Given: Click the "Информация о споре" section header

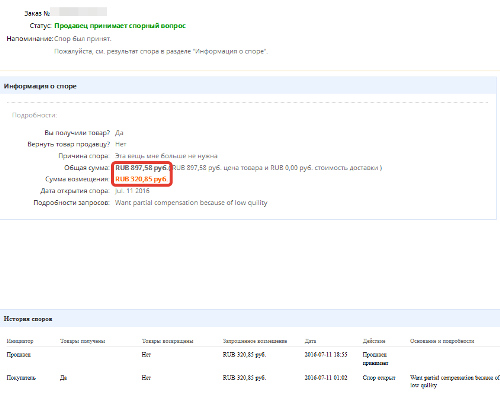Looking at the screenshot, I should 40,86.
